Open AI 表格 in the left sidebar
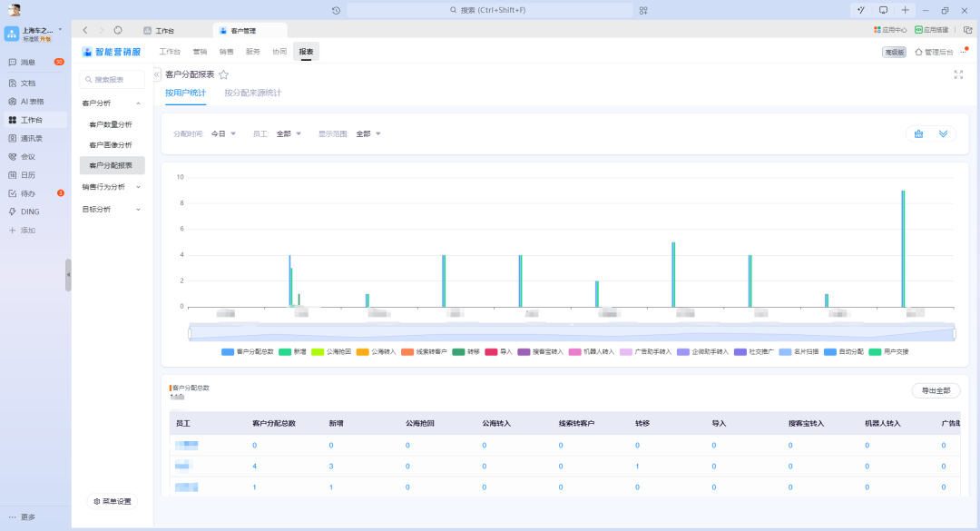 tap(35, 102)
